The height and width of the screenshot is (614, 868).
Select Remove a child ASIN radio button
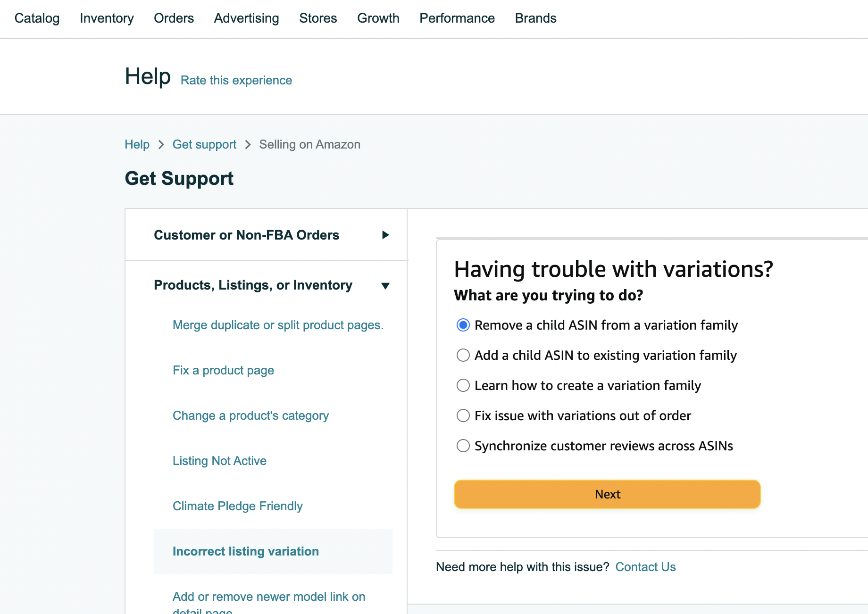tap(463, 325)
